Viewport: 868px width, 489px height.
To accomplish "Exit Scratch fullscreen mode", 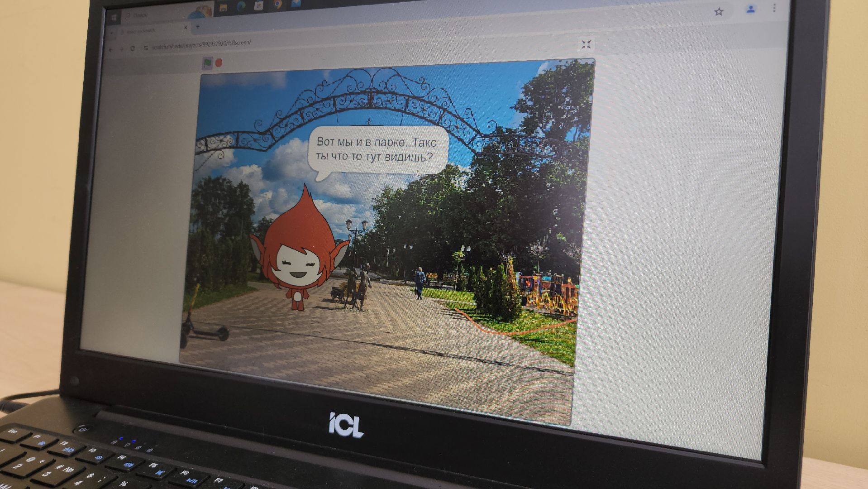I will (x=587, y=44).
